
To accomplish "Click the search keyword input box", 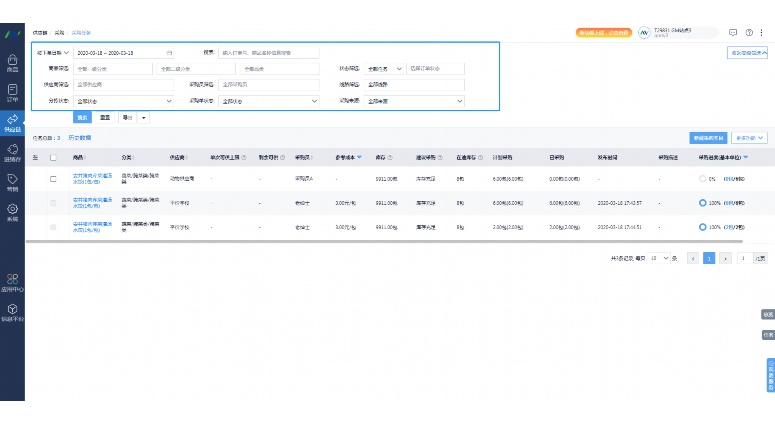I will point(269,52).
